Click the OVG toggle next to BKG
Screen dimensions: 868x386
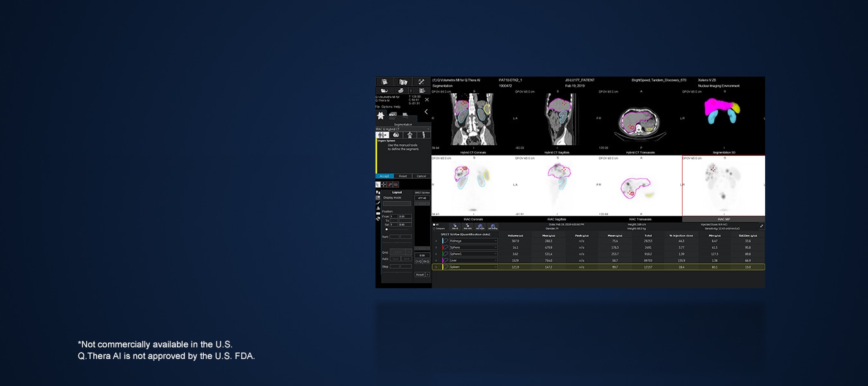pos(418,261)
